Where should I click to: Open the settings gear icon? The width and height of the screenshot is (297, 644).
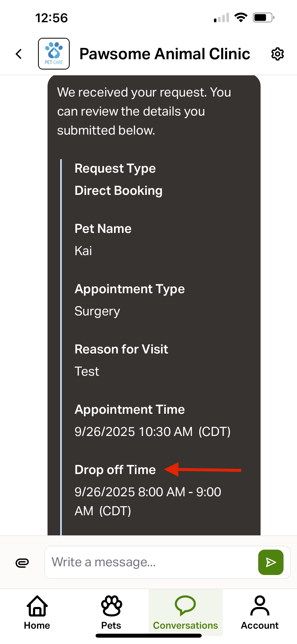[x=277, y=54]
